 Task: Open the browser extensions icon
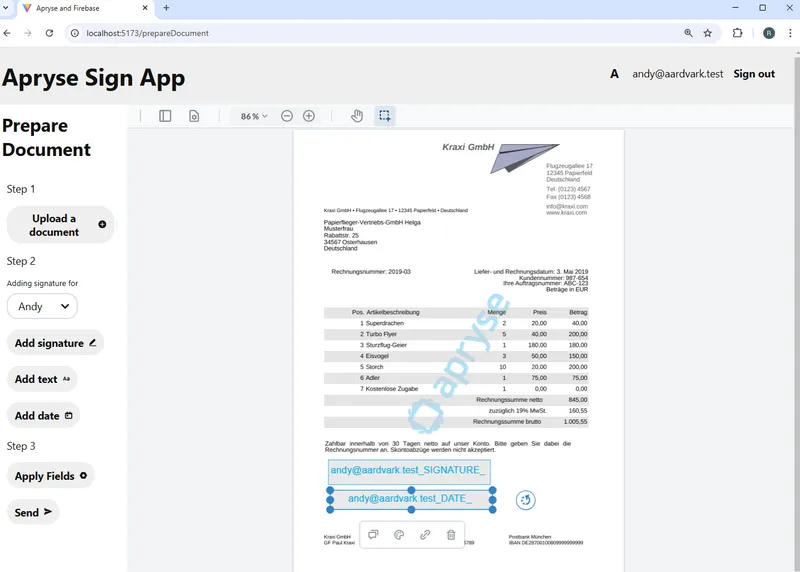click(737, 33)
